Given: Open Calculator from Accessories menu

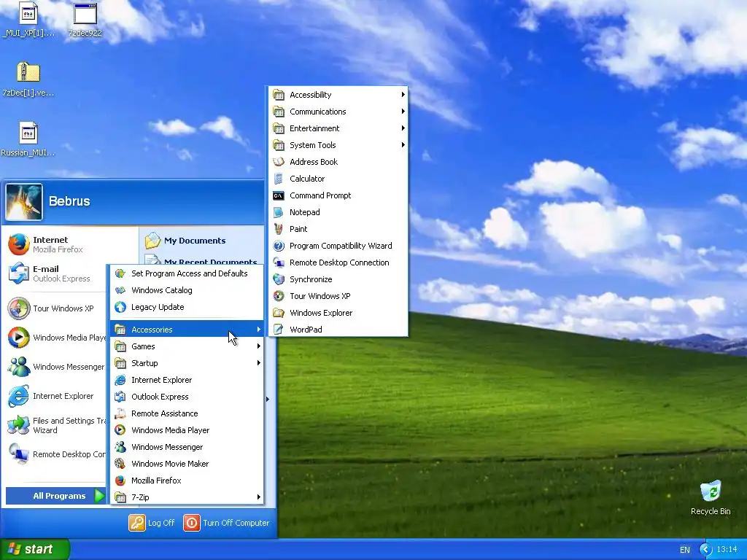Looking at the screenshot, I should [338, 179].
